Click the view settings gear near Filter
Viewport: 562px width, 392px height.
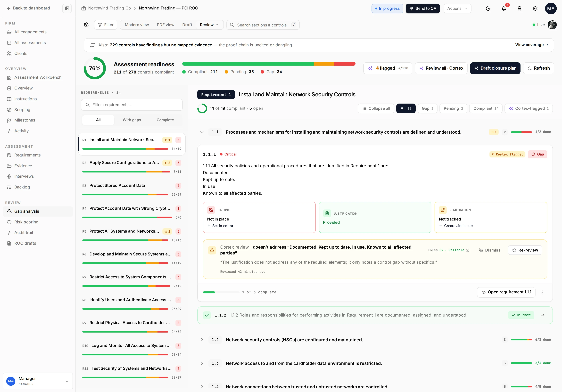(x=86, y=25)
